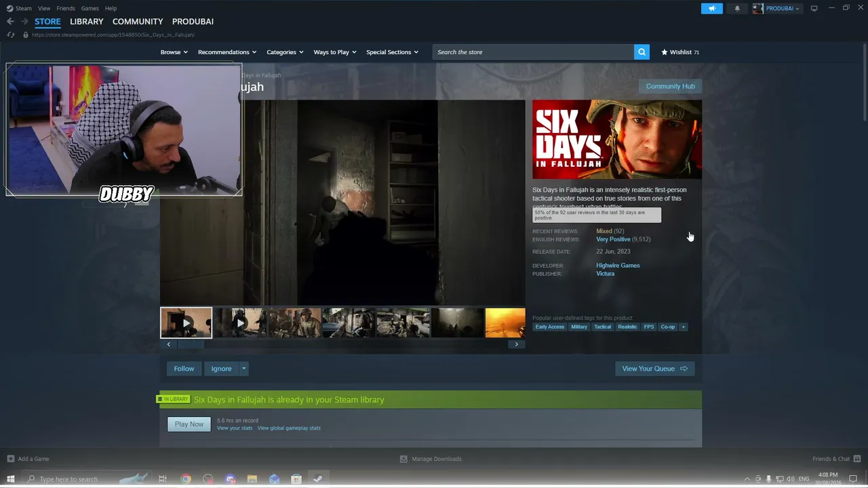Click the Steam icon on the taskbar
Screen dimensions: 868x488
pyautogui.click(x=317, y=479)
